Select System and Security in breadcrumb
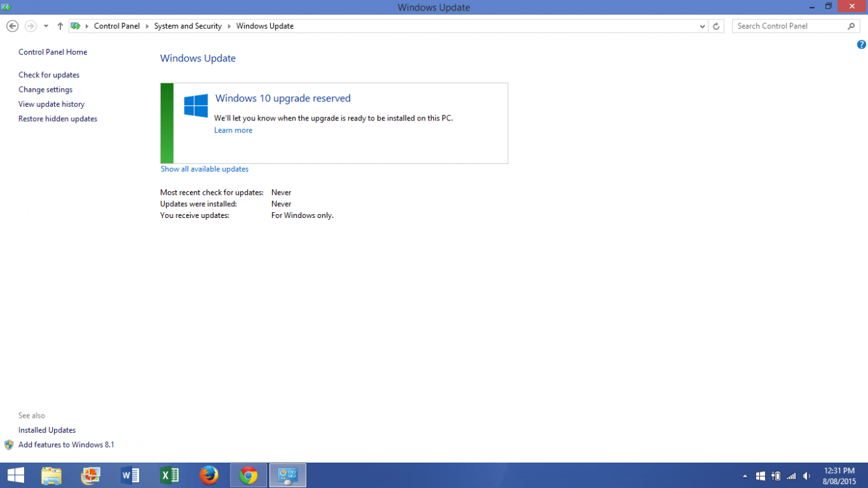This screenshot has width=868, height=488. click(x=188, y=26)
